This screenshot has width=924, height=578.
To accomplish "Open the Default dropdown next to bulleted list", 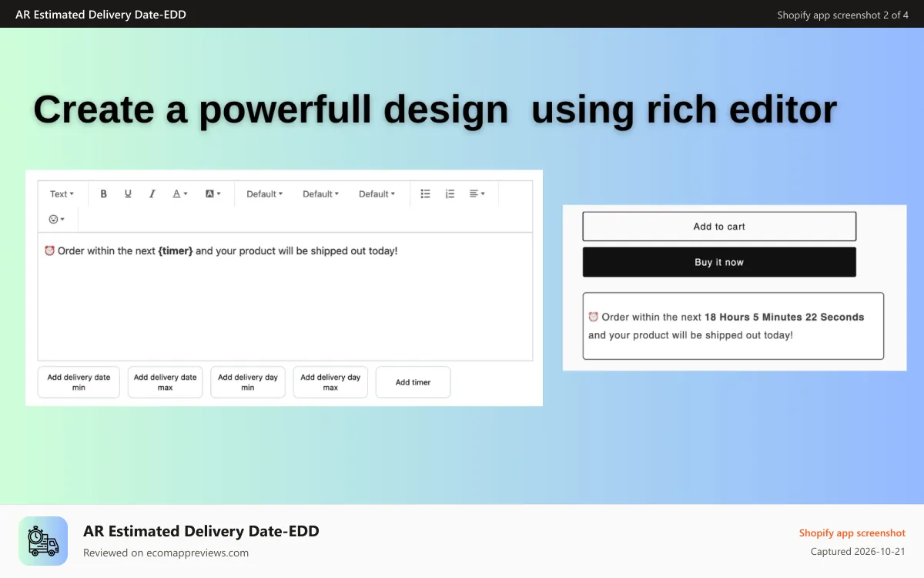I will tap(377, 194).
